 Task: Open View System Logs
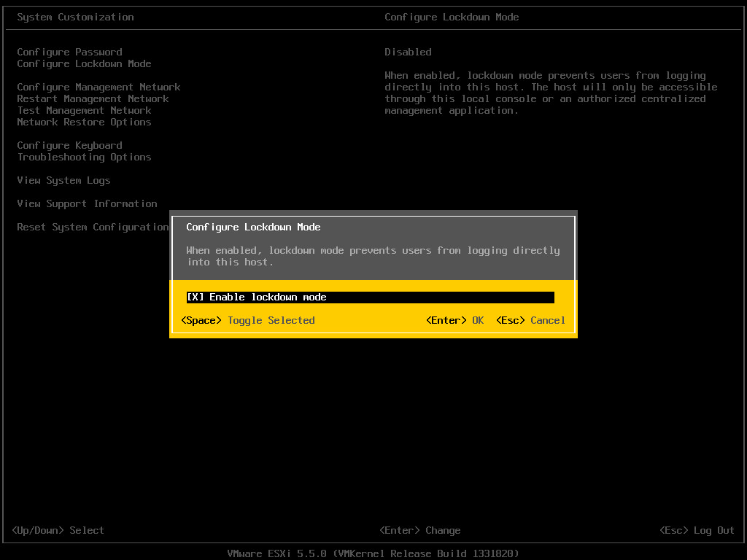pyautogui.click(x=64, y=181)
